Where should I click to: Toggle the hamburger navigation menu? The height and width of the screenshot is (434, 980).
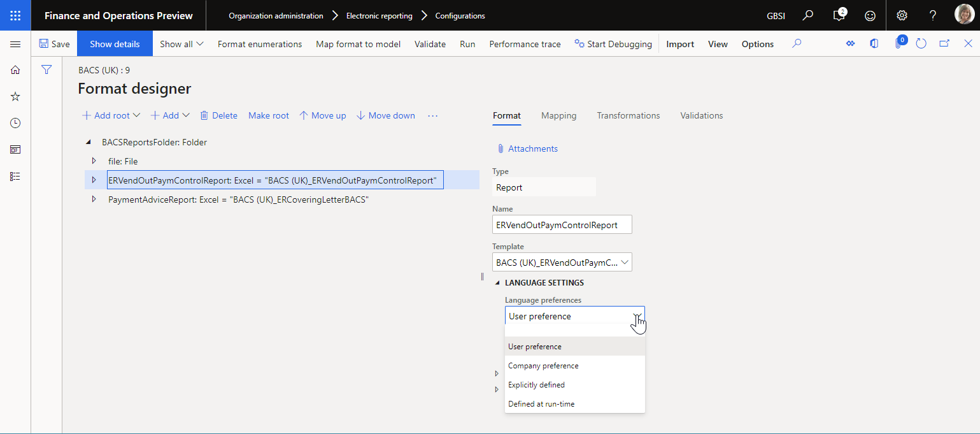pyautogui.click(x=15, y=44)
